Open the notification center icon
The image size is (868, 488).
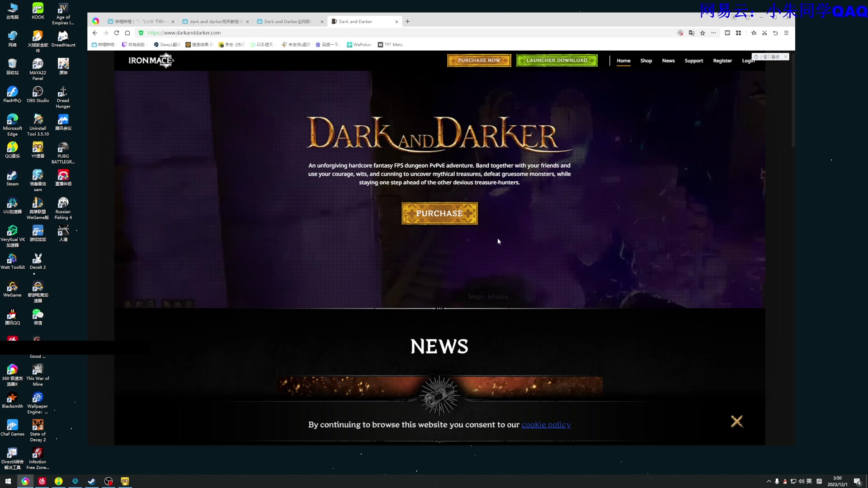coord(857,481)
